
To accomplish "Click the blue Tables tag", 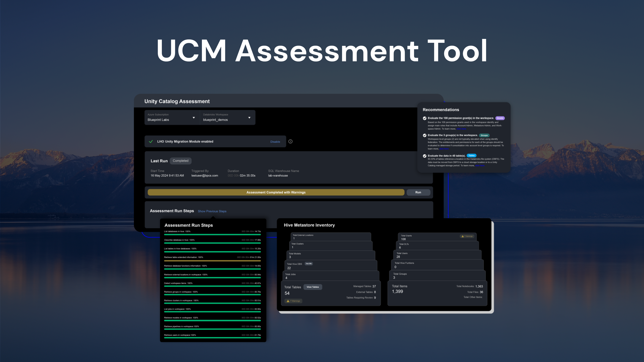I will click(x=472, y=155).
